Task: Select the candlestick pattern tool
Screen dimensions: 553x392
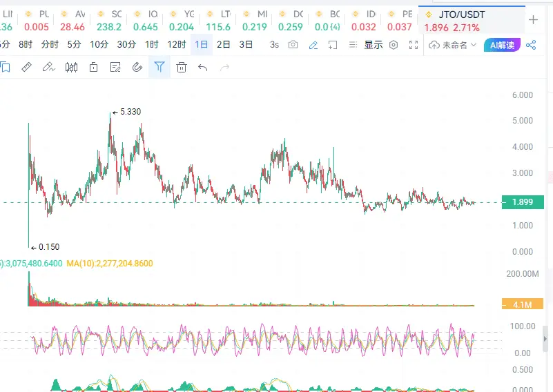Action: pos(71,67)
